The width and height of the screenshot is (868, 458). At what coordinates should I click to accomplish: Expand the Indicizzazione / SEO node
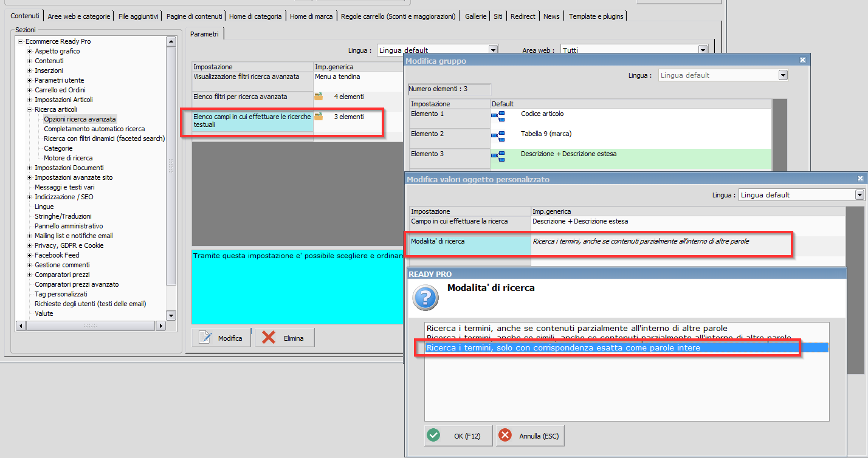[29, 197]
